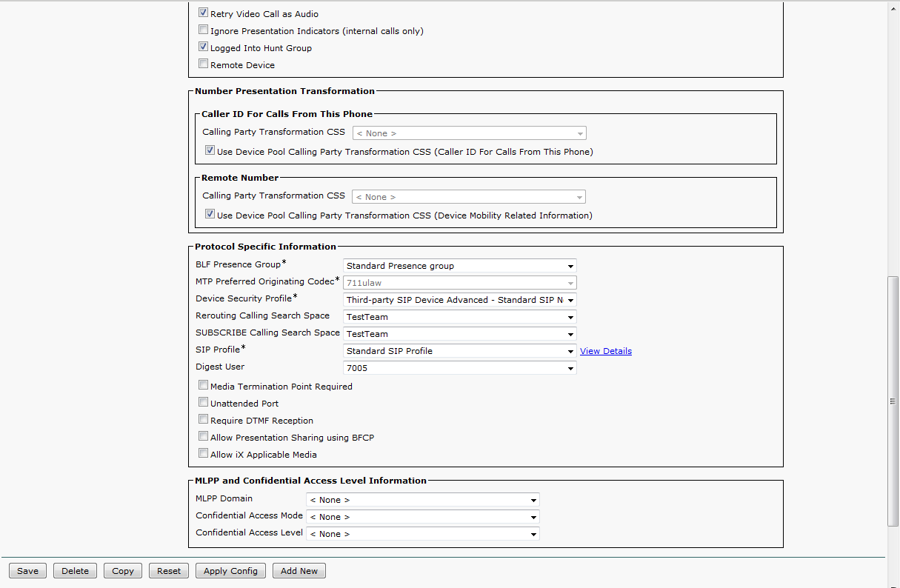Choose a different SIP Profile from dropdown
Viewport: 900px width, 588px height.
(x=459, y=351)
